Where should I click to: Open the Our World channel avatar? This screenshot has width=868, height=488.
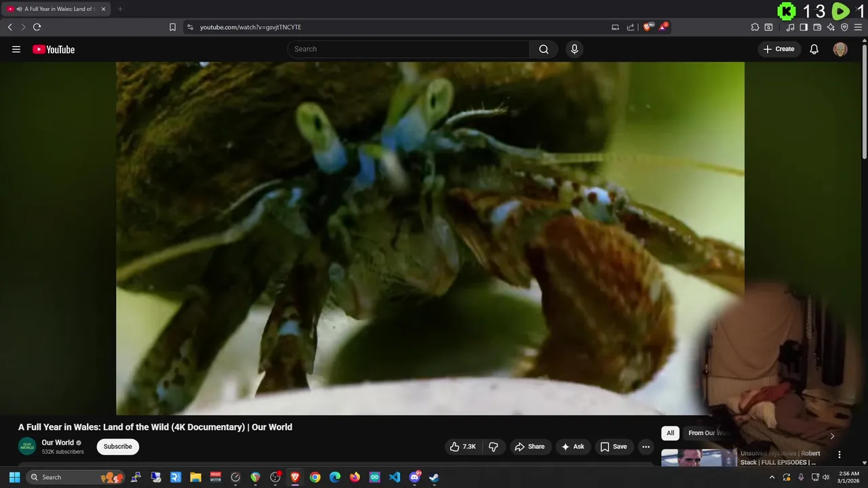point(27,447)
